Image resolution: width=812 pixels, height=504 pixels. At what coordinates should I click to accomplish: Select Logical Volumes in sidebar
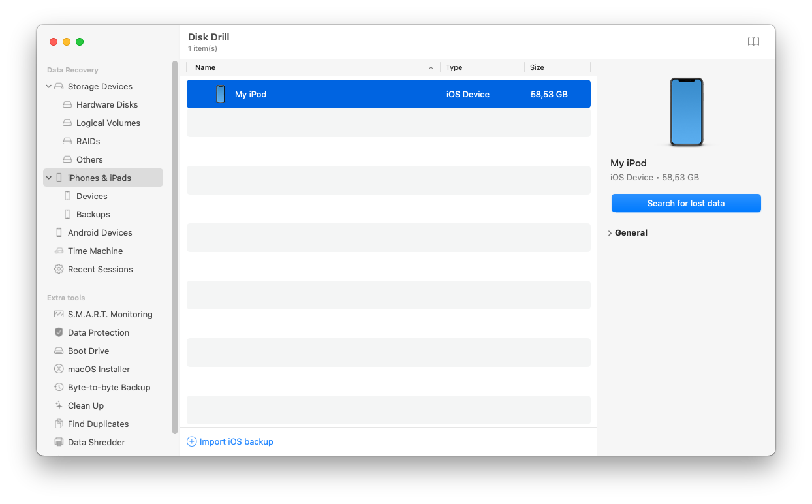coord(108,123)
